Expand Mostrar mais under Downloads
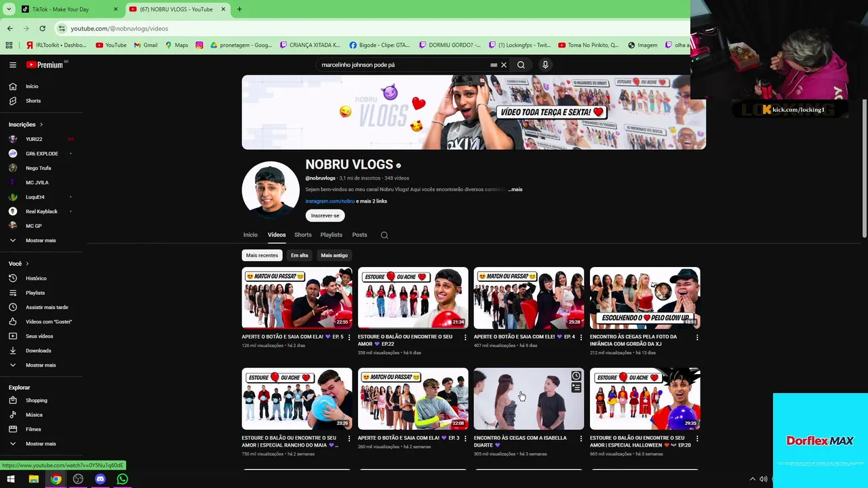This screenshot has height=488, width=868. coord(41,365)
